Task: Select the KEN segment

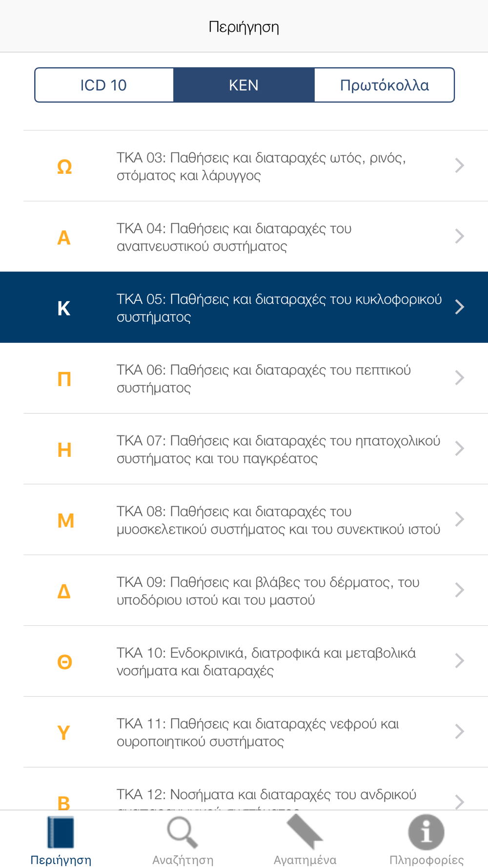Action: tap(244, 85)
